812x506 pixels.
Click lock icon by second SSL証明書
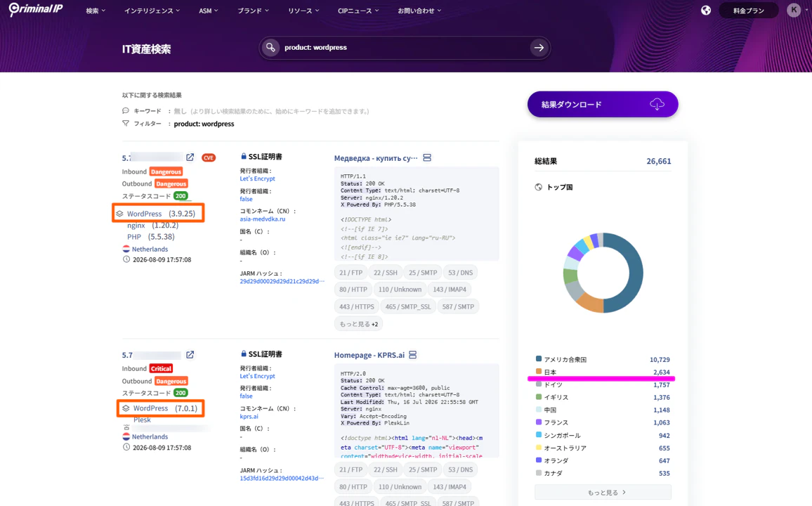pos(244,353)
